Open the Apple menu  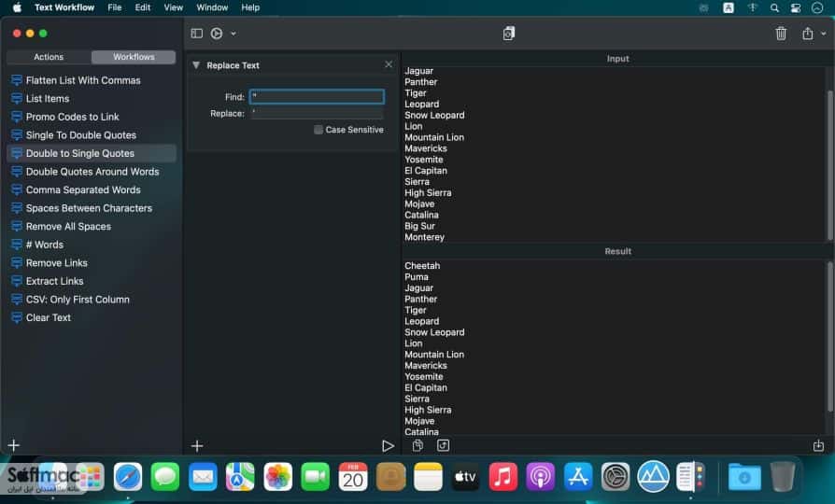click(x=17, y=7)
